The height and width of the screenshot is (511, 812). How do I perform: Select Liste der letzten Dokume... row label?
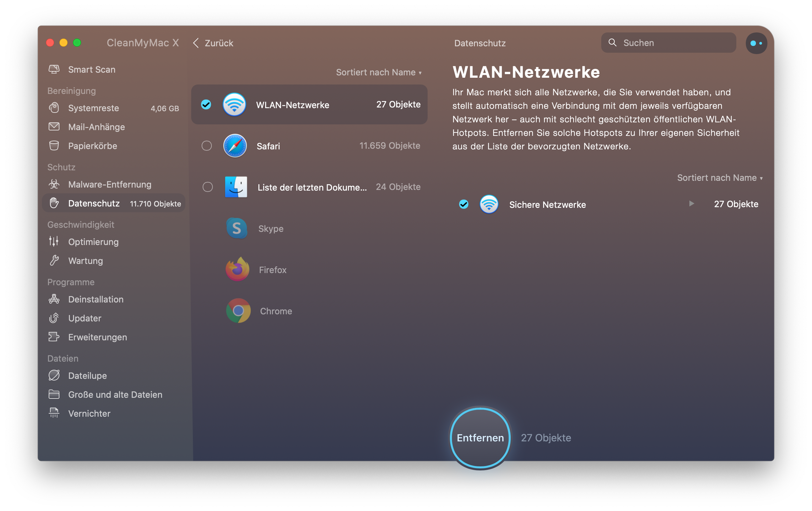coord(312,188)
